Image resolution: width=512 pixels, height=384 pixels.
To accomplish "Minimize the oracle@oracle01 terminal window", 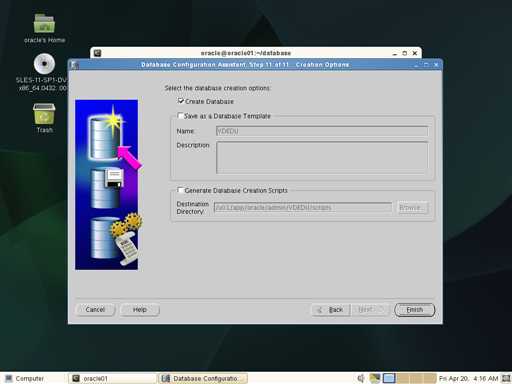I will point(395,53).
